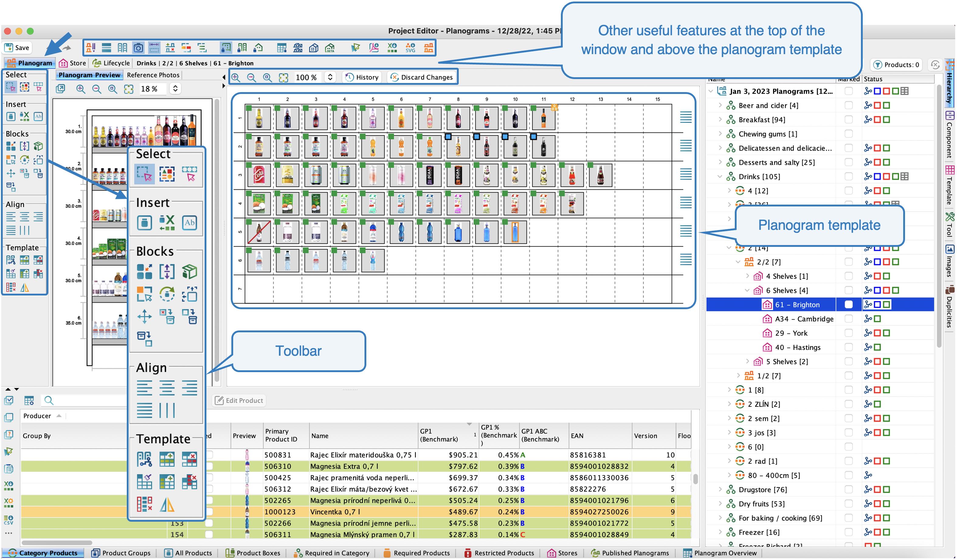The image size is (957, 560).
Task: Click the product package block icon
Action: [x=38, y=146]
